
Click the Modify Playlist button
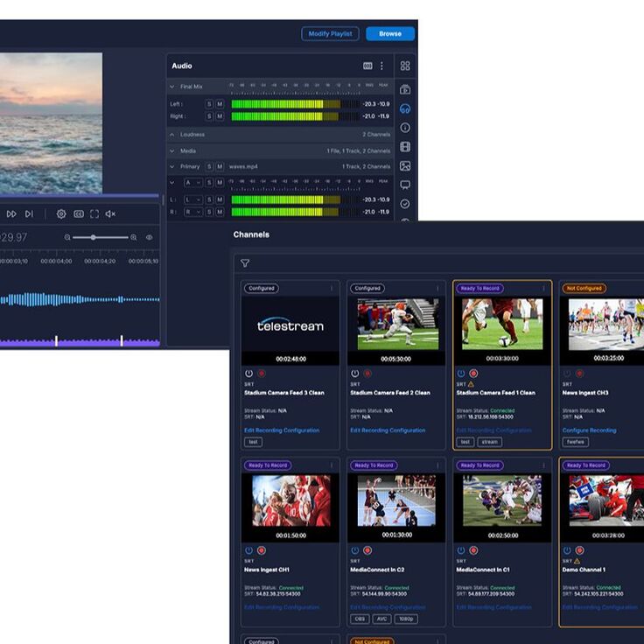click(x=330, y=33)
